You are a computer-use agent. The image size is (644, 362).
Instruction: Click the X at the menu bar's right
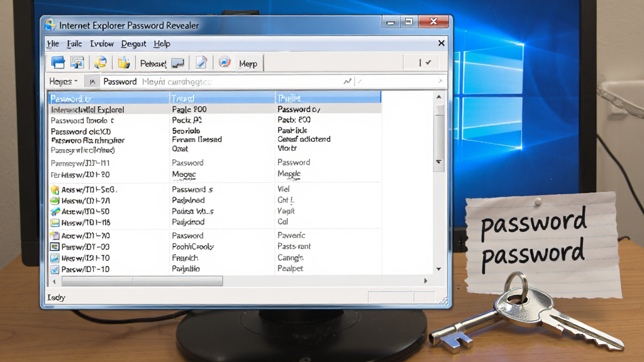[x=441, y=43]
